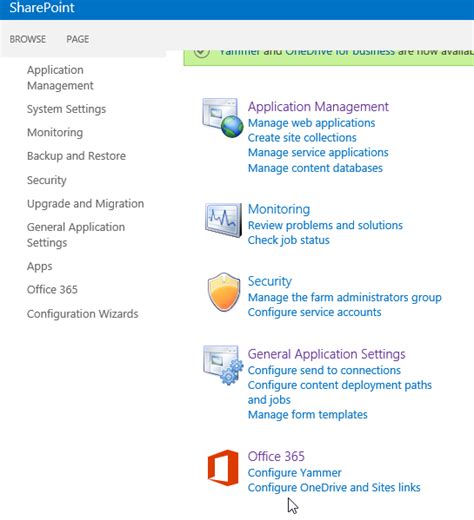This screenshot has height=520, width=474.
Task: Select General Application Settings in sidebar
Action: pyautogui.click(x=76, y=235)
